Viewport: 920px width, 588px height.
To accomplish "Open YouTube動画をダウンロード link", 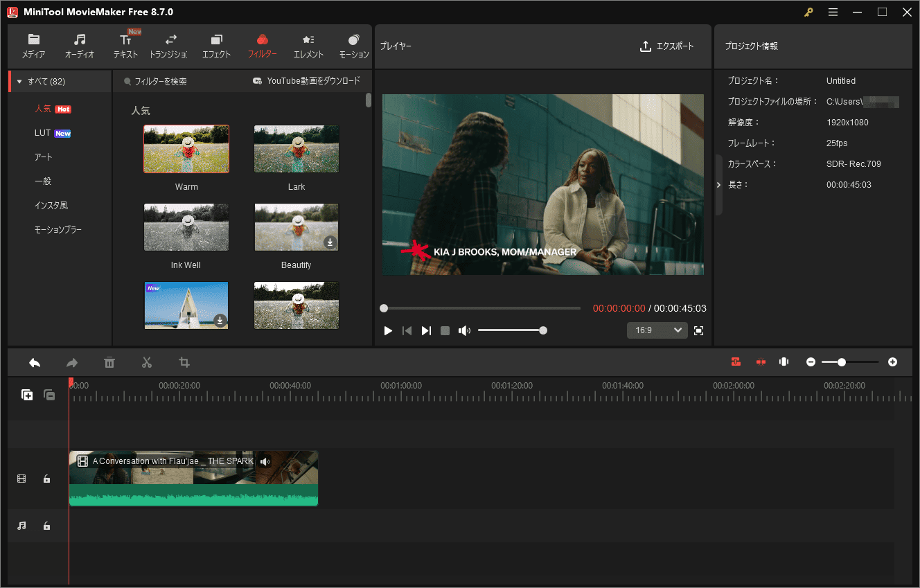I will (307, 81).
